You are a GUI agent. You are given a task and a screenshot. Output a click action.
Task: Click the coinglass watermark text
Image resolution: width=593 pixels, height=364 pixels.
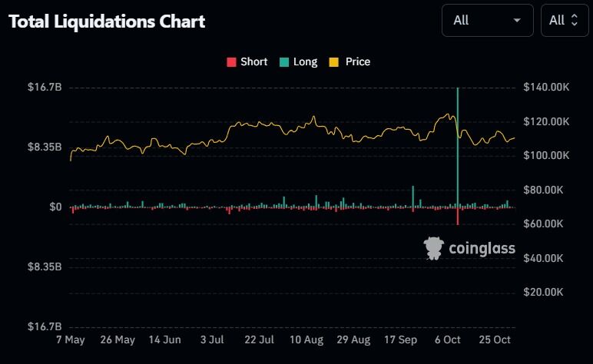pyautogui.click(x=482, y=248)
